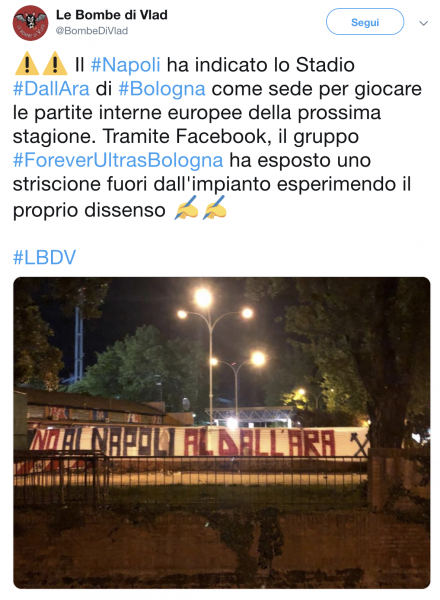Enlarge the attached stadium night photo
This screenshot has height=600, width=440.
(222, 432)
